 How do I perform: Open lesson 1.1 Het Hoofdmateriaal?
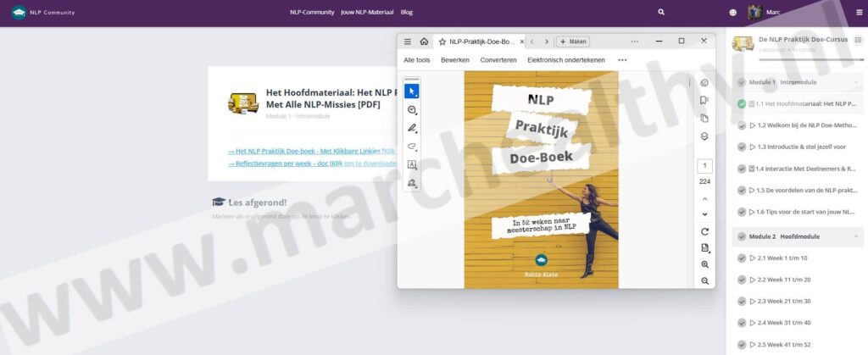coord(798,103)
